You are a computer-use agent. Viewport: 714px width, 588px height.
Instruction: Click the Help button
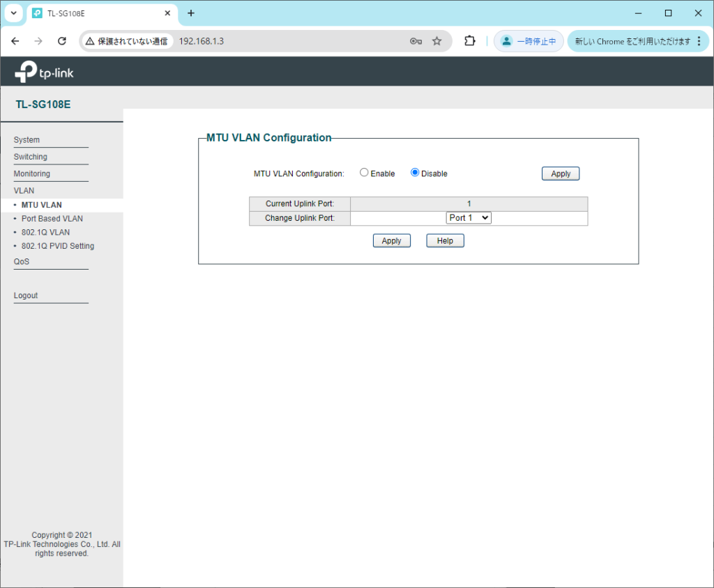[x=445, y=240]
